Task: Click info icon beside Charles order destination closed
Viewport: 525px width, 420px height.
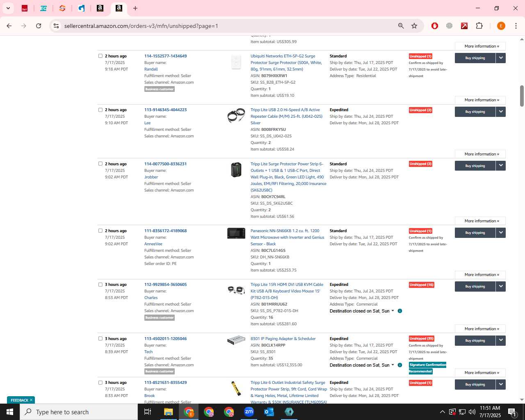Action: click(x=400, y=311)
